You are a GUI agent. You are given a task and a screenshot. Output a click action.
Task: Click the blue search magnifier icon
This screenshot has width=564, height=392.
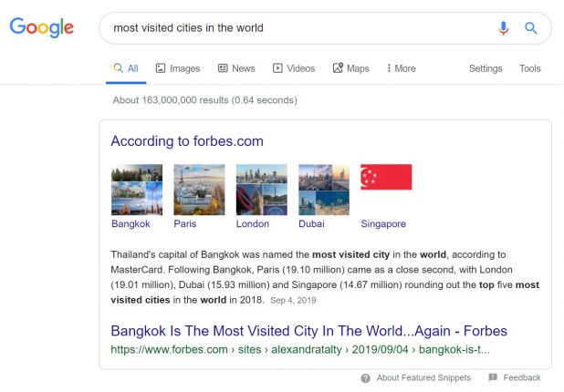pos(531,28)
